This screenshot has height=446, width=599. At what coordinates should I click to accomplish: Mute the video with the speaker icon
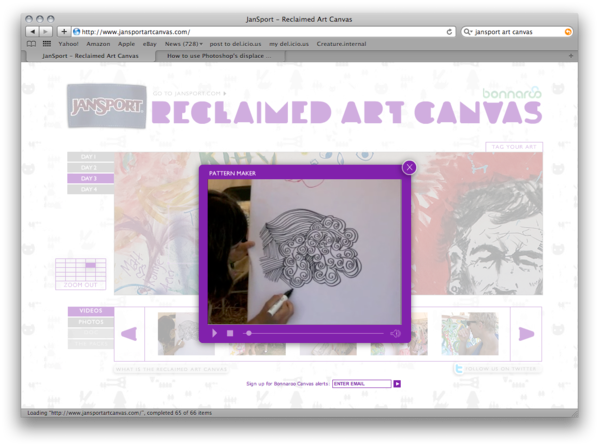tap(395, 334)
